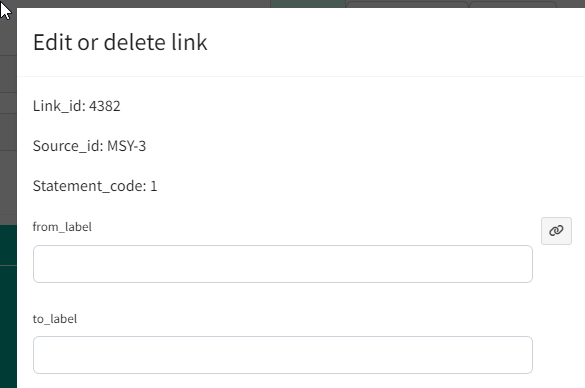This screenshot has width=585, height=388.
Task: Click the chain link icon button
Action: 556,231
